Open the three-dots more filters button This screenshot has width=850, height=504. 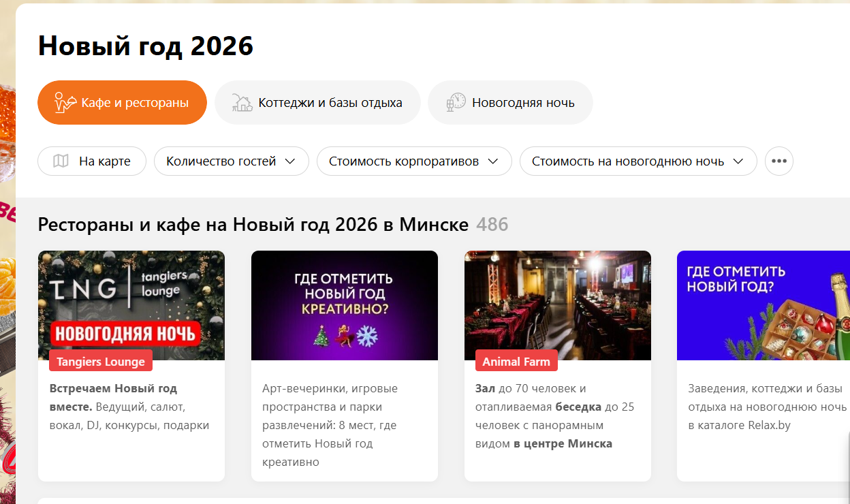(x=779, y=161)
